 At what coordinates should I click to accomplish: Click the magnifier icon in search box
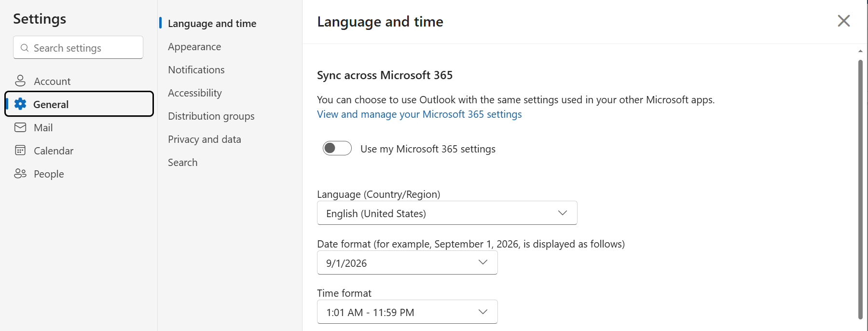[25, 48]
